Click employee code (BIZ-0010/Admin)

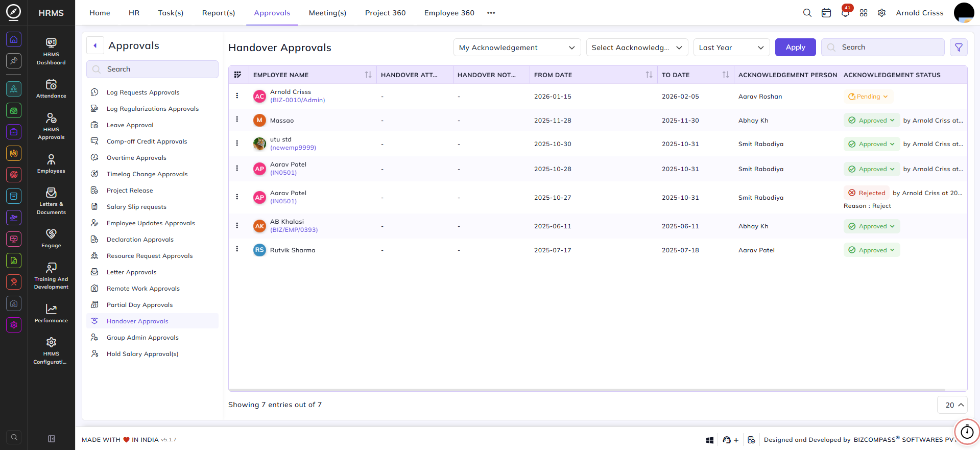tap(297, 101)
